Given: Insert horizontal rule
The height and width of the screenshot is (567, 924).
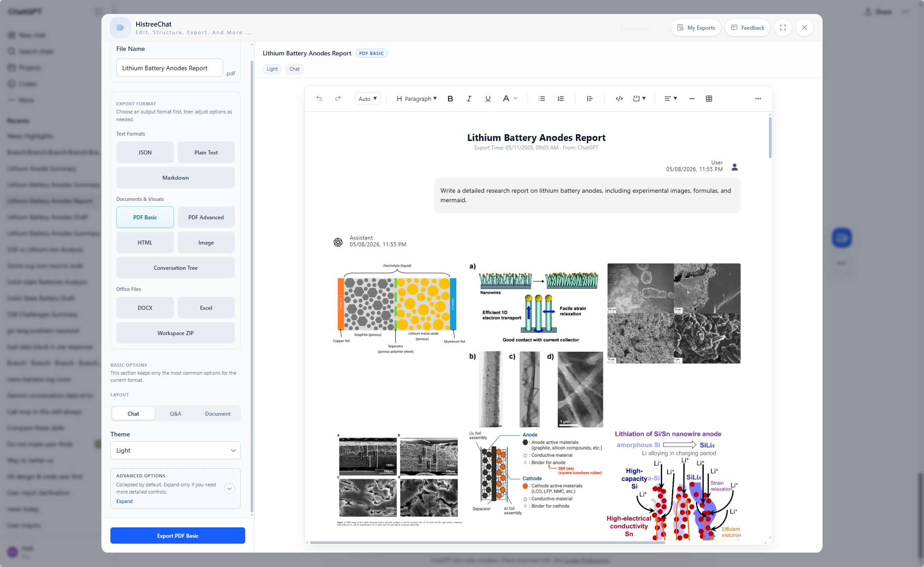Looking at the screenshot, I should click(691, 99).
